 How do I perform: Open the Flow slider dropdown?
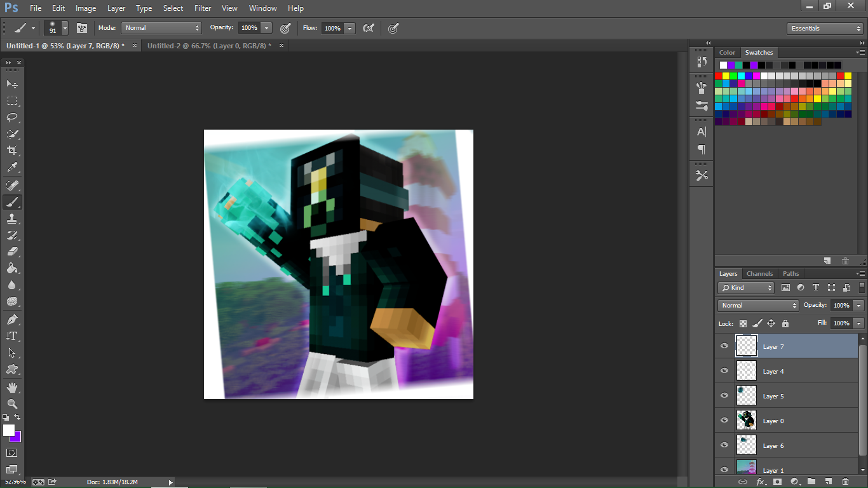tap(349, 28)
